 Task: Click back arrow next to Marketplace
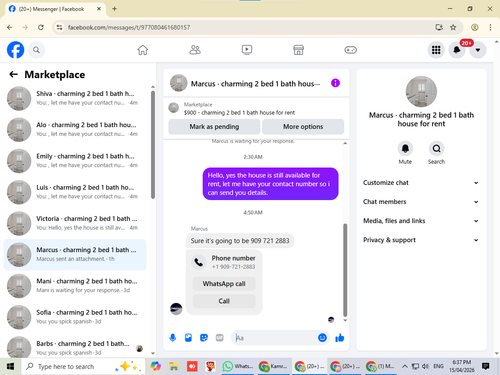13,74
